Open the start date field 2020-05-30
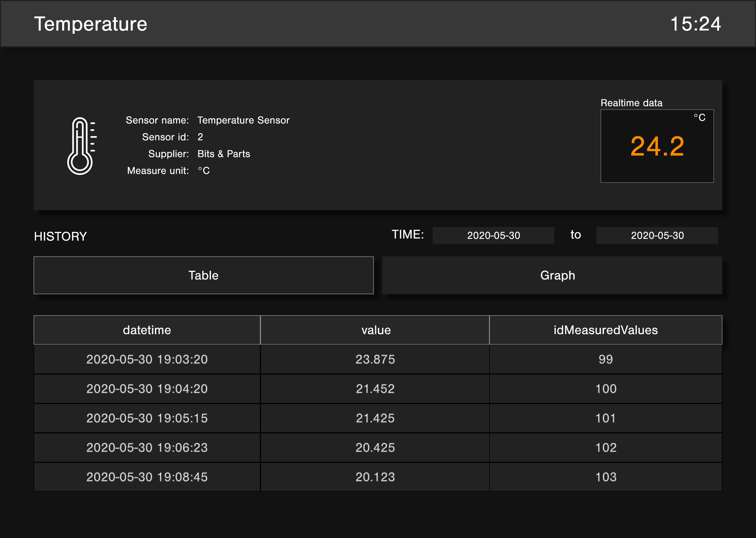 (x=493, y=235)
